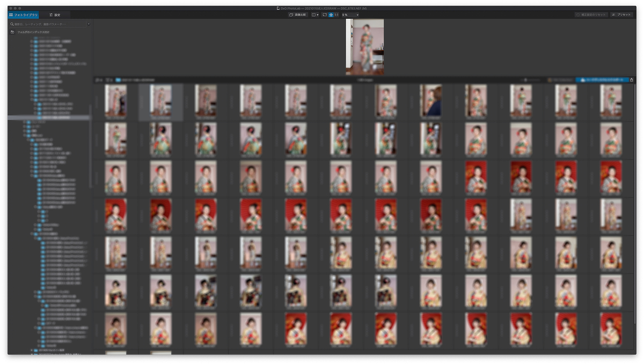Screen dimensions: 644x364
Task: Set zoom to 1:1
Action: [x=336, y=15]
